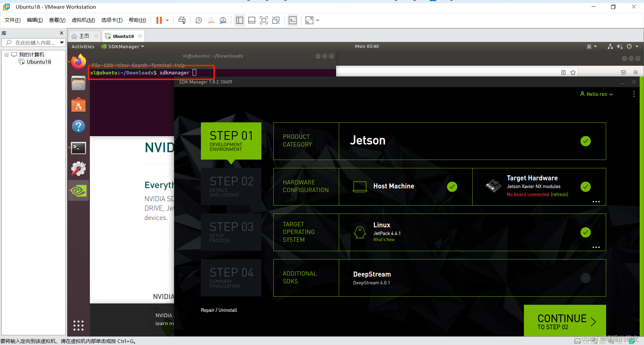Image resolution: width=644 pixels, height=345 pixels.
Task: Open the Firefox hamburger menu
Action: pyautogui.click(x=636, y=72)
